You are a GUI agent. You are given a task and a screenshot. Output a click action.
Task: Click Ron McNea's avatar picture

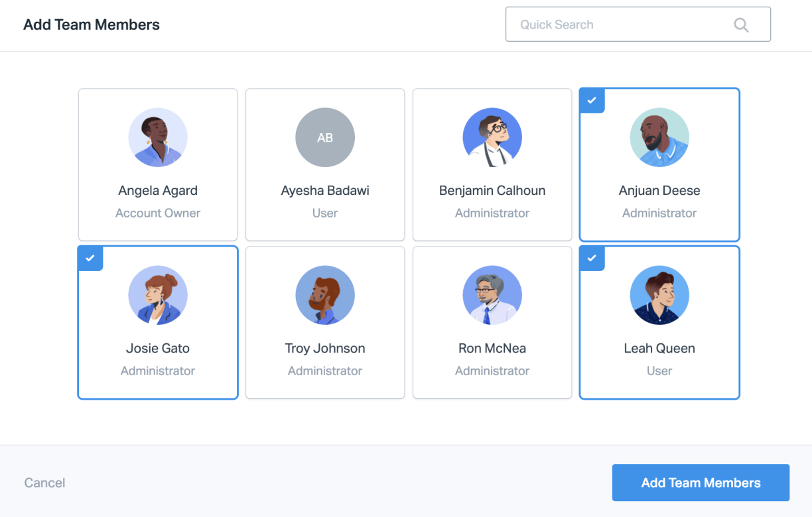click(x=492, y=296)
